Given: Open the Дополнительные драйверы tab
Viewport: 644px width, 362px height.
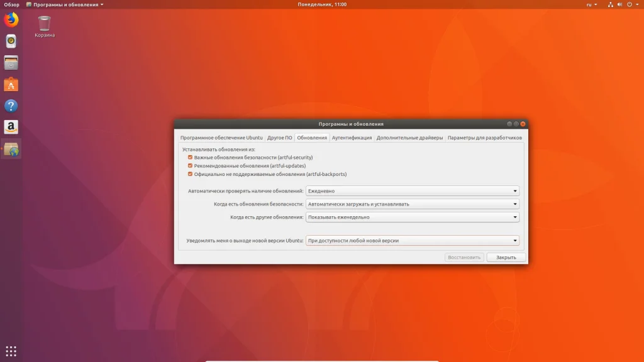Looking at the screenshot, I should pyautogui.click(x=409, y=138).
